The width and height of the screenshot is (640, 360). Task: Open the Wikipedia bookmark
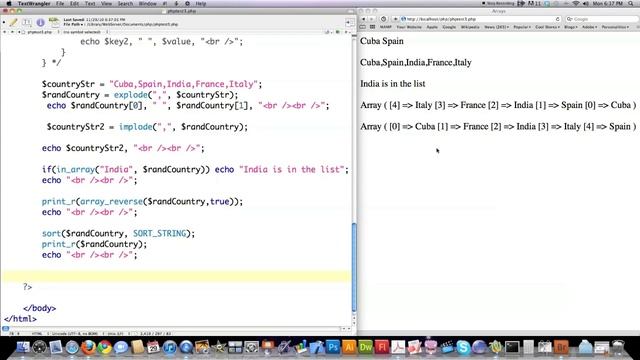point(470,27)
